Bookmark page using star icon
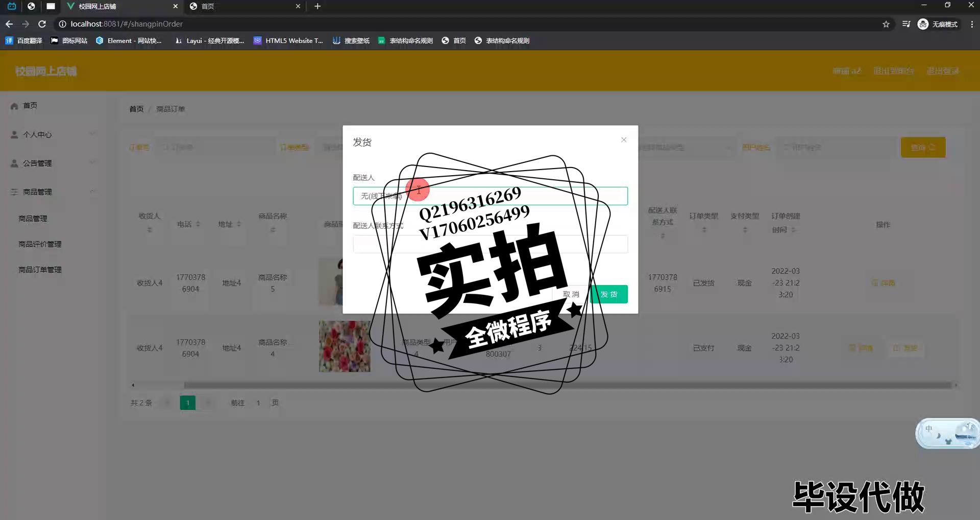This screenshot has height=520, width=980. pyautogui.click(x=886, y=24)
